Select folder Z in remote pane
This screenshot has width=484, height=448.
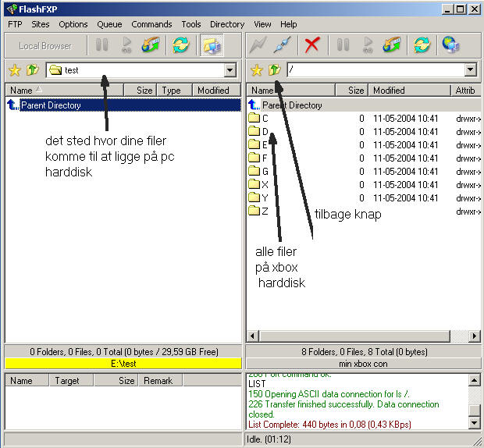[x=364, y=211]
